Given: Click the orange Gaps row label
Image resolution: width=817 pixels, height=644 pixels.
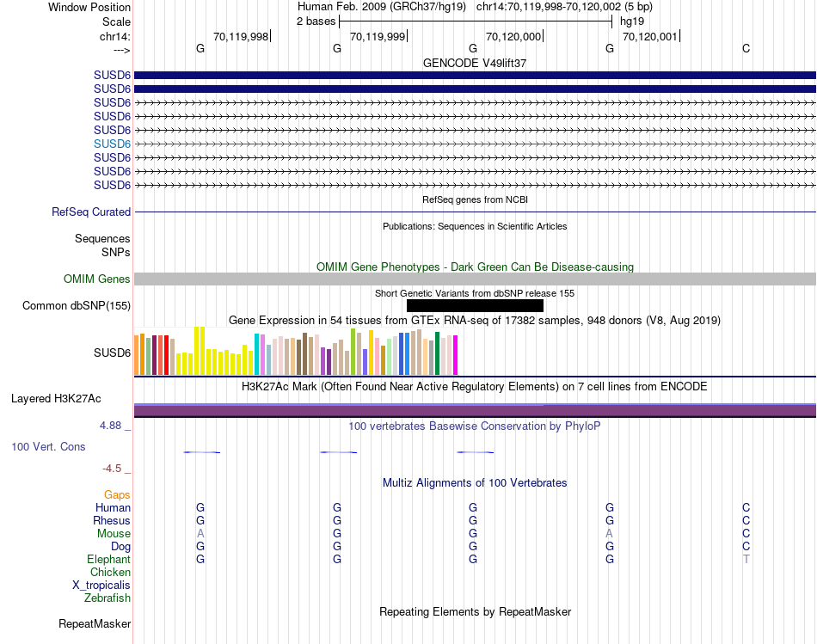Looking at the screenshot, I should 117,495.
